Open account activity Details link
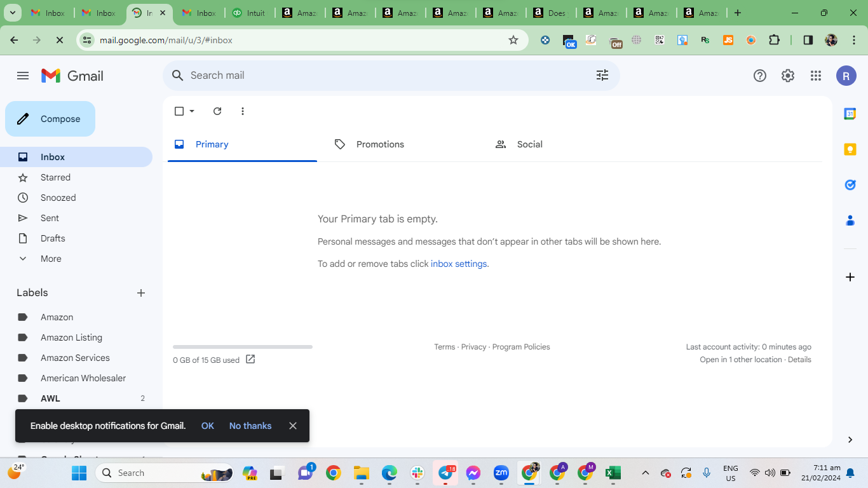 point(799,360)
